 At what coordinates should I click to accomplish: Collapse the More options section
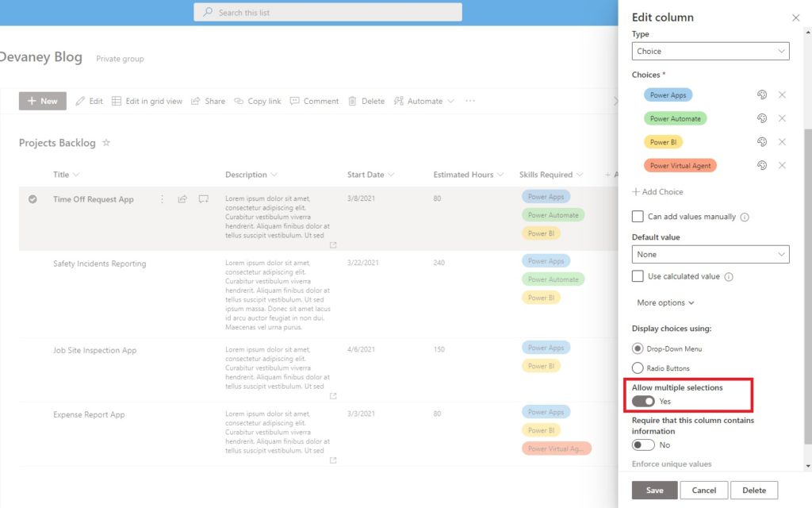click(x=665, y=302)
